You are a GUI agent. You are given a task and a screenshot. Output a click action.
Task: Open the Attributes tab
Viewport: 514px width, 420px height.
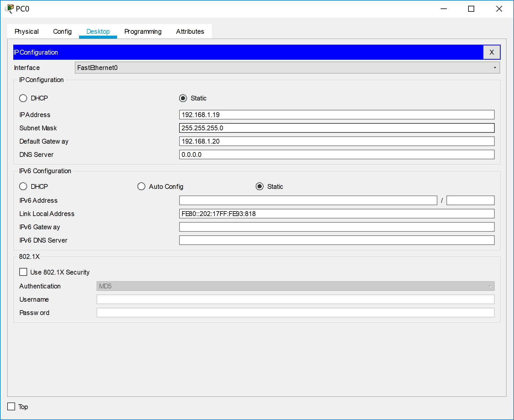coord(190,31)
